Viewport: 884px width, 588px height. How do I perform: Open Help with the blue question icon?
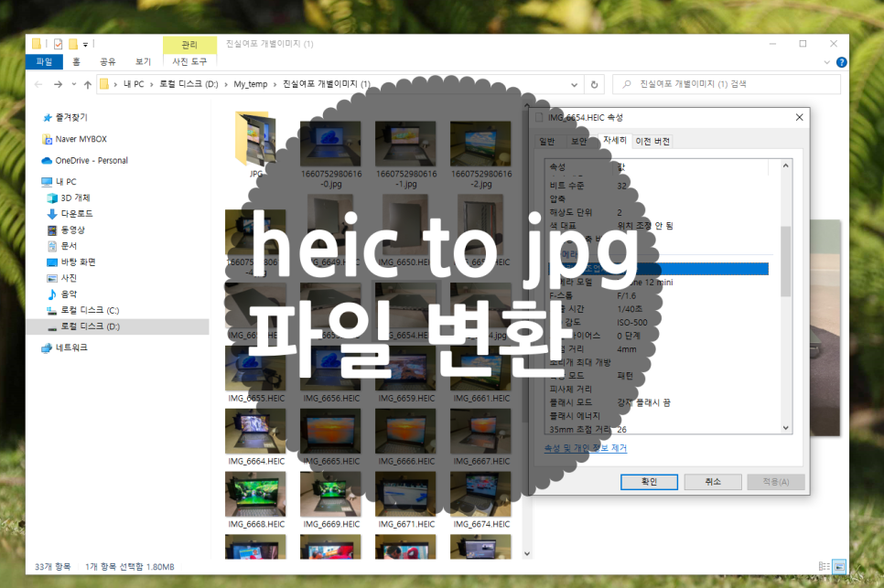(x=842, y=62)
